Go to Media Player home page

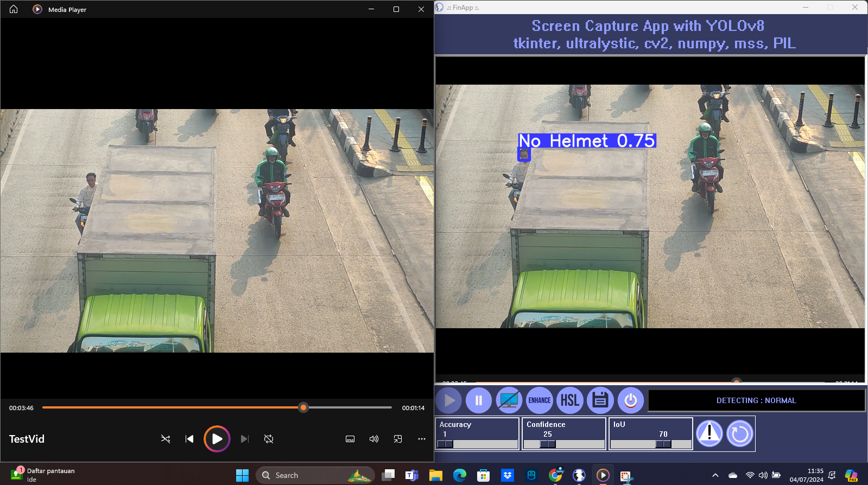[x=14, y=9]
